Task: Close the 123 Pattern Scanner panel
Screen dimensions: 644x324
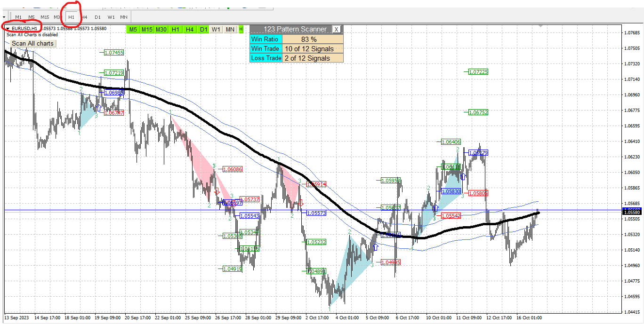Action: (x=336, y=29)
